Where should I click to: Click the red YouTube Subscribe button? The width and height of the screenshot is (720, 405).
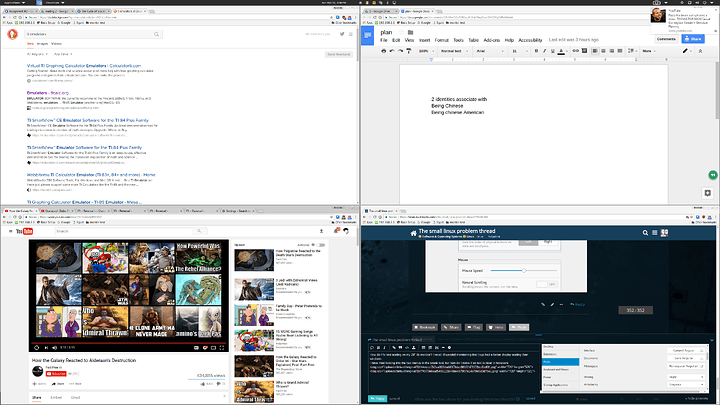point(56,374)
